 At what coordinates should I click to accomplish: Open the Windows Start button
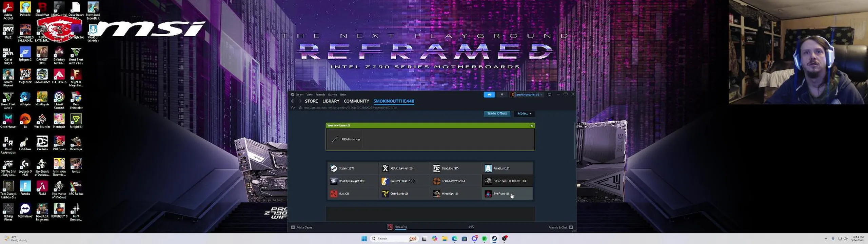[x=364, y=239]
